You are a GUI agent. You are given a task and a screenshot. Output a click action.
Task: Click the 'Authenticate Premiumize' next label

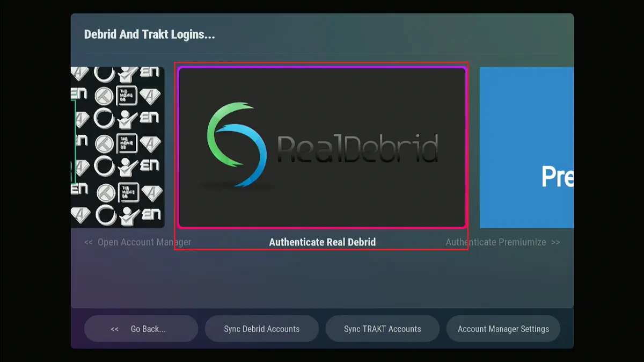tap(503, 242)
